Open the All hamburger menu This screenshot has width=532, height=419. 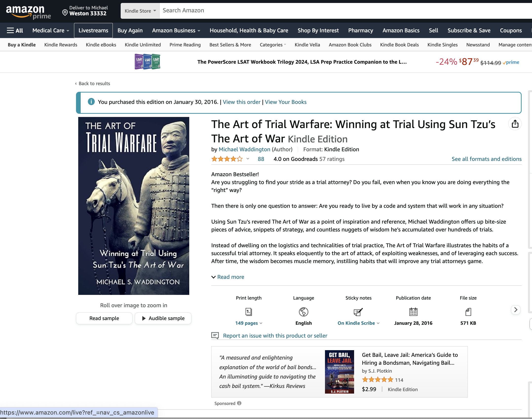point(15,30)
